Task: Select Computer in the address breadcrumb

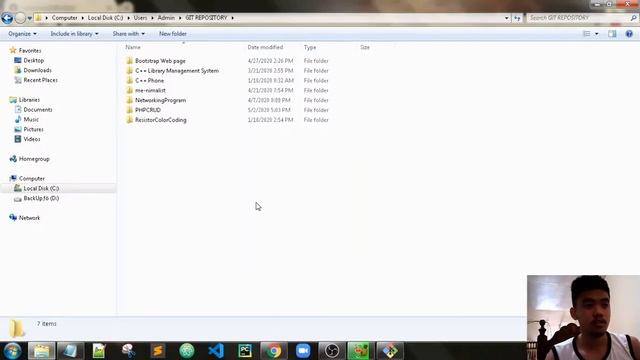Action: (64, 18)
